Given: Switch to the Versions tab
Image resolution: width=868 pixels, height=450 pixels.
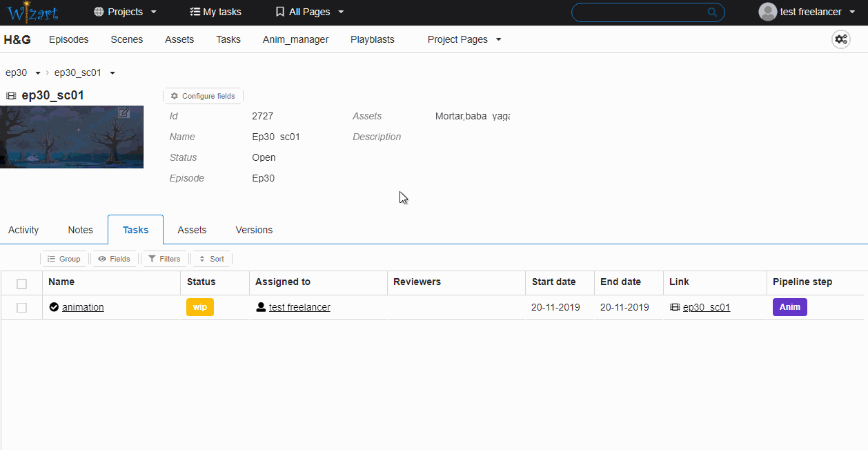Looking at the screenshot, I should point(254,230).
